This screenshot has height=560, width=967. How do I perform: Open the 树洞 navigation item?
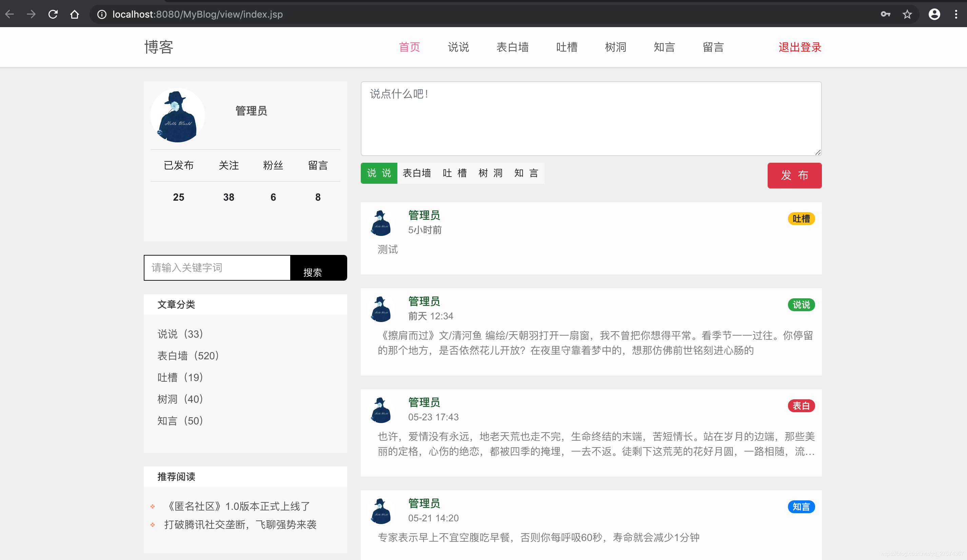pos(615,47)
